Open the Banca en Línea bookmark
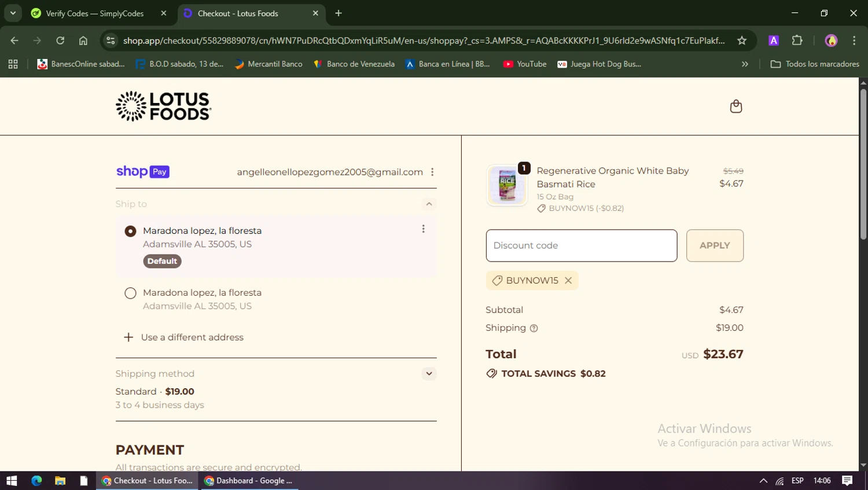Viewport: 868px width, 490px height. pos(448,64)
